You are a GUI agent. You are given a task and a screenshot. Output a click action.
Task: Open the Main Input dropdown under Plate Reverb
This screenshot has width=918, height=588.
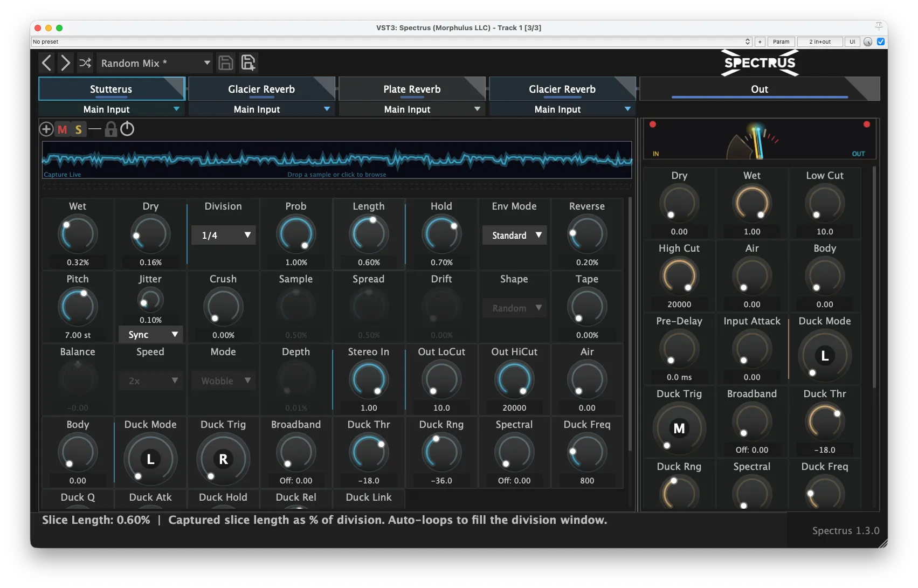point(412,109)
